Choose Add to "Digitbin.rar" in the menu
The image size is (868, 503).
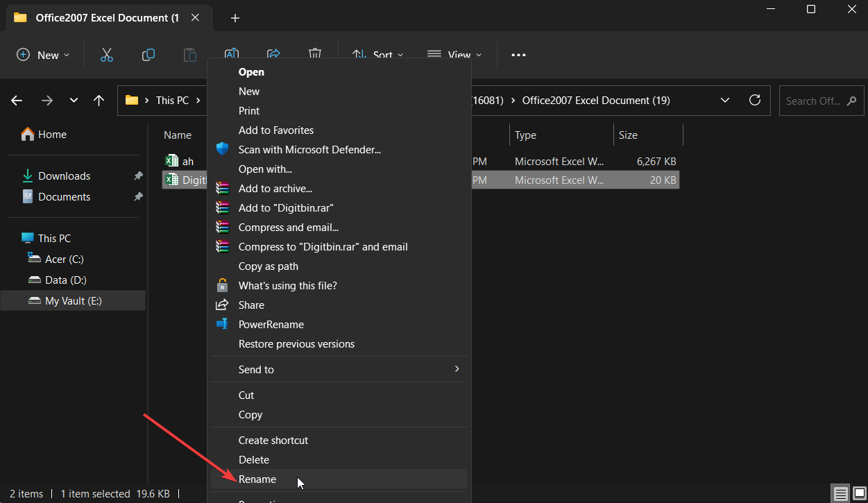click(x=339, y=207)
